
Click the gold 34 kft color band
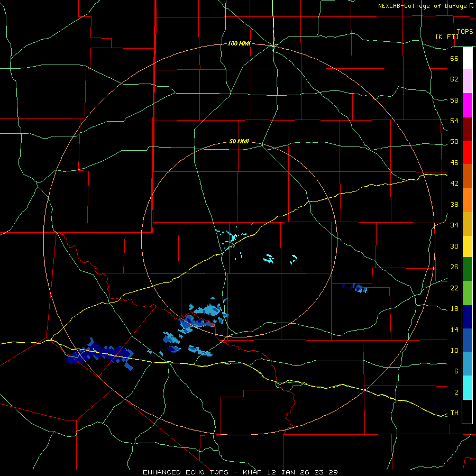(467, 224)
